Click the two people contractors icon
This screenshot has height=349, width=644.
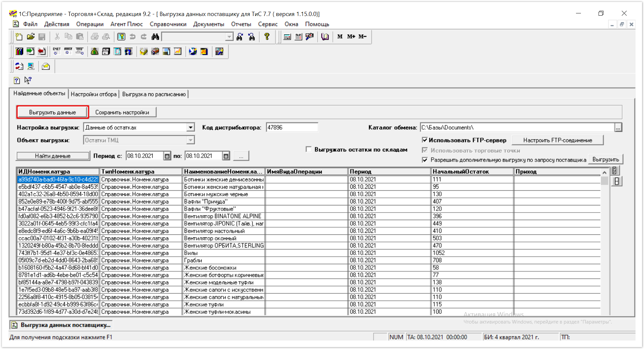[128, 51]
